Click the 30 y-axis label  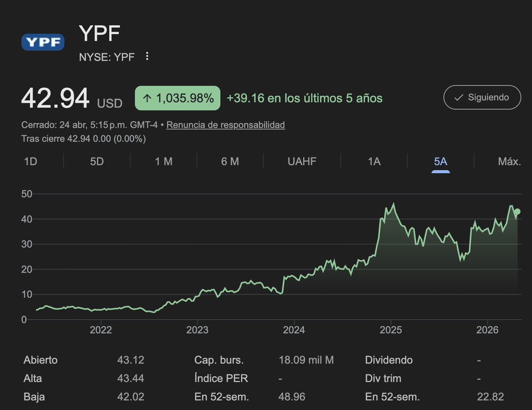pyautogui.click(x=27, y=244)
